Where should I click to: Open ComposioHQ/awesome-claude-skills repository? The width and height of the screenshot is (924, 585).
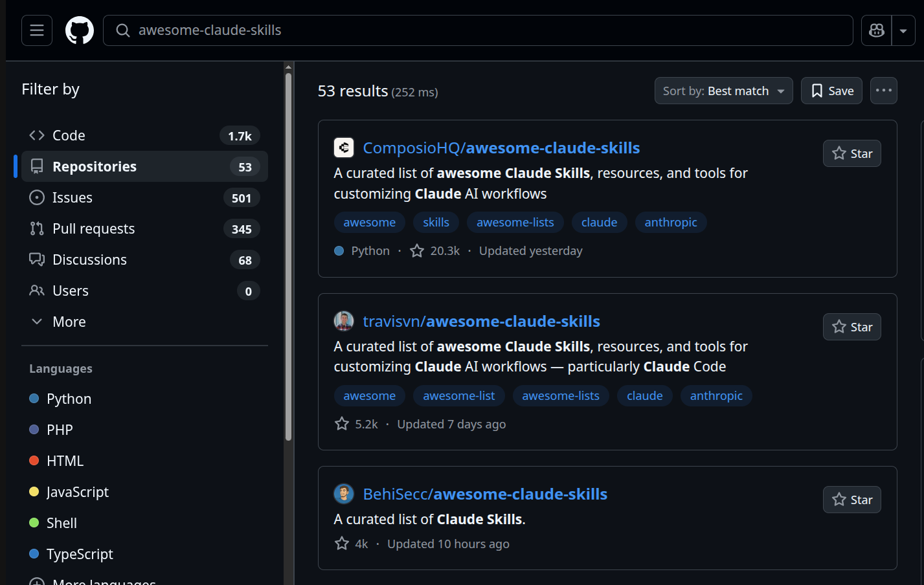(x=501, y=148)
